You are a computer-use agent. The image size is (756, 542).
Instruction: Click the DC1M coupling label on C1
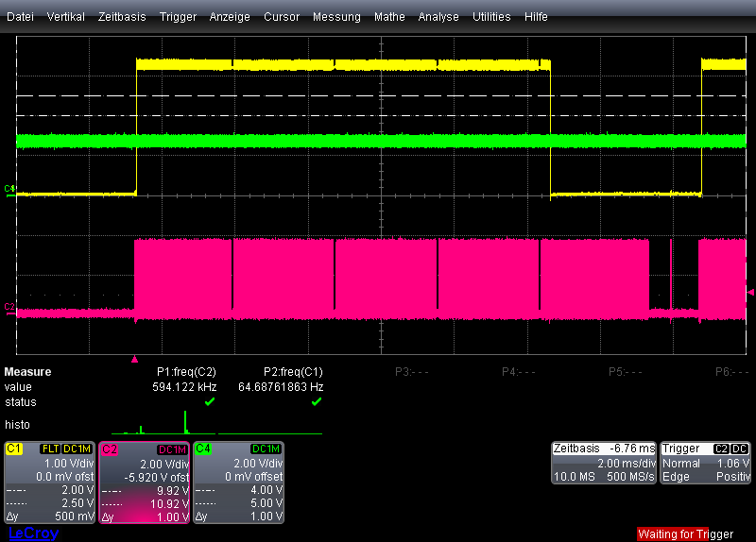click(x=77, y=449)
